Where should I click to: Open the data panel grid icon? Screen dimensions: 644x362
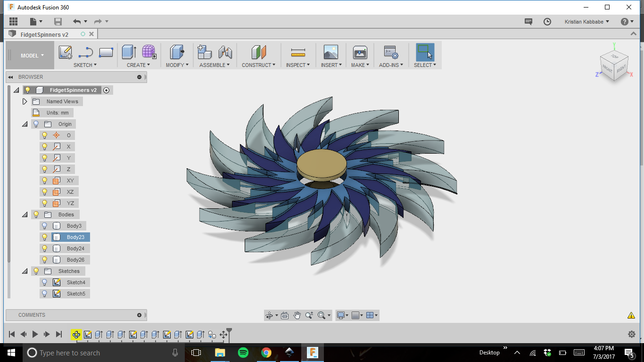(13, 22)
